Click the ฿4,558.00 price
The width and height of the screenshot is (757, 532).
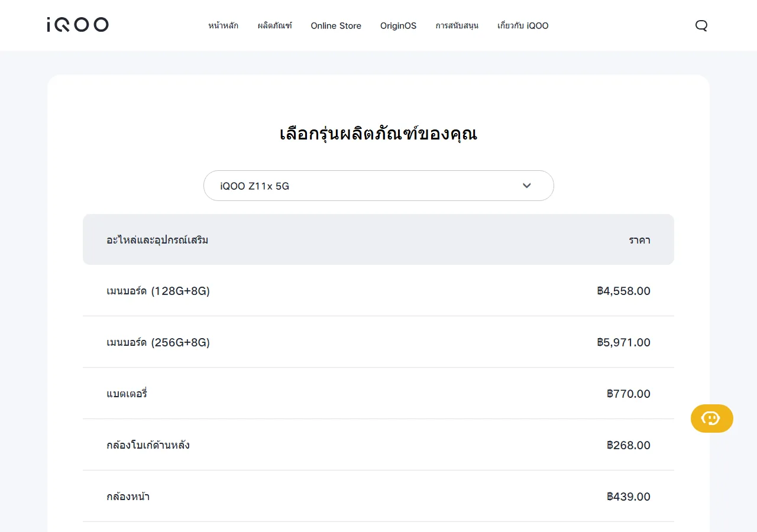[624, 291]
